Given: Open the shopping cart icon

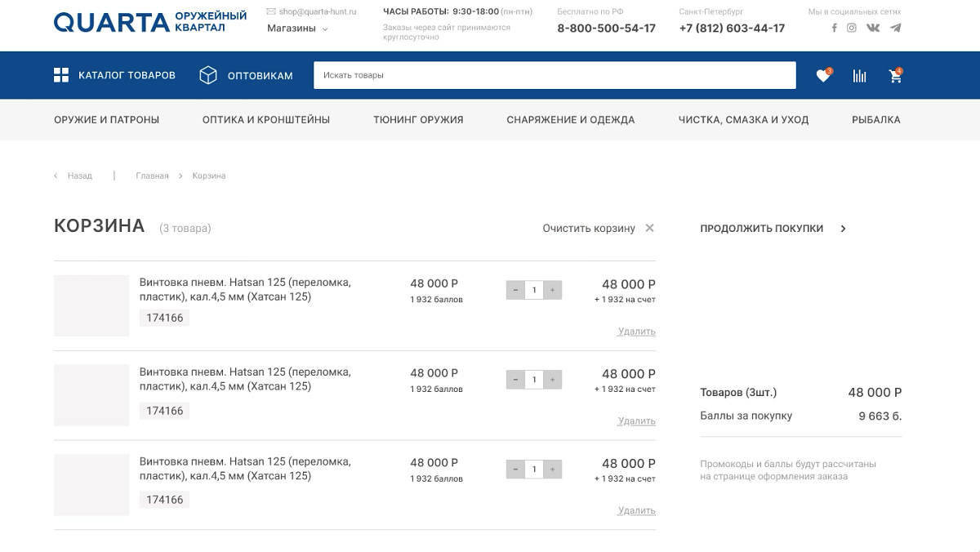Looking at the screenshot, I should [x=896, y=76].
